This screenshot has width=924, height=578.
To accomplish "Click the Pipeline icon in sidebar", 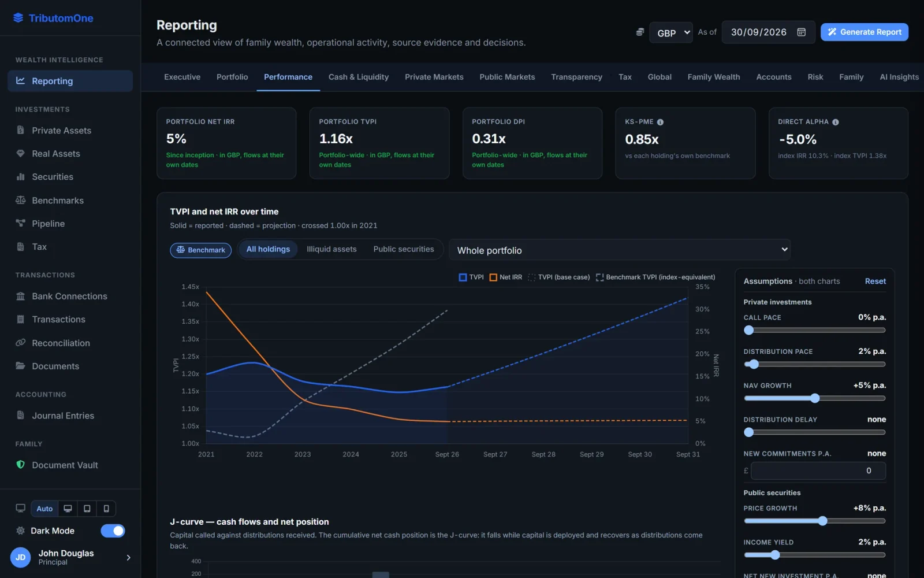I will pyautogui.click(x=20, y=223).
